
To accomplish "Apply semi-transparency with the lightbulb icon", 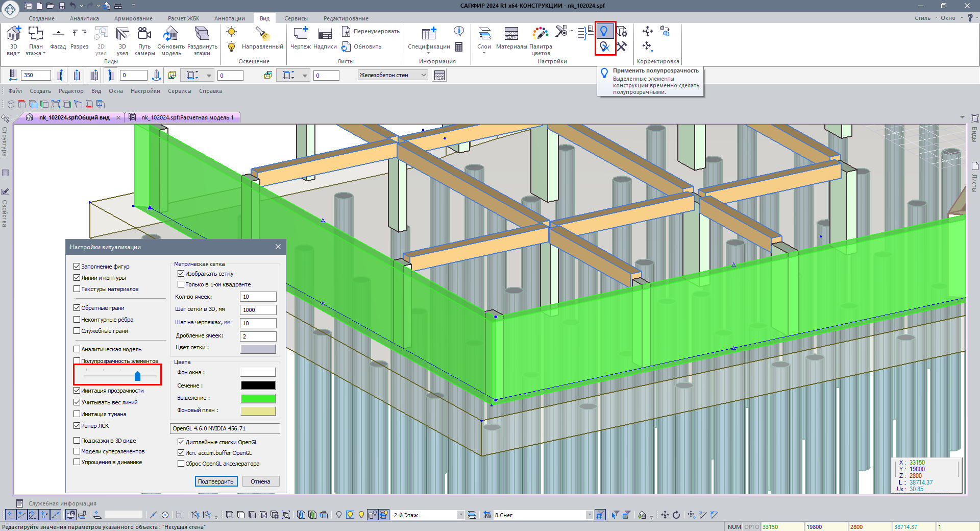I will [604, 31].
